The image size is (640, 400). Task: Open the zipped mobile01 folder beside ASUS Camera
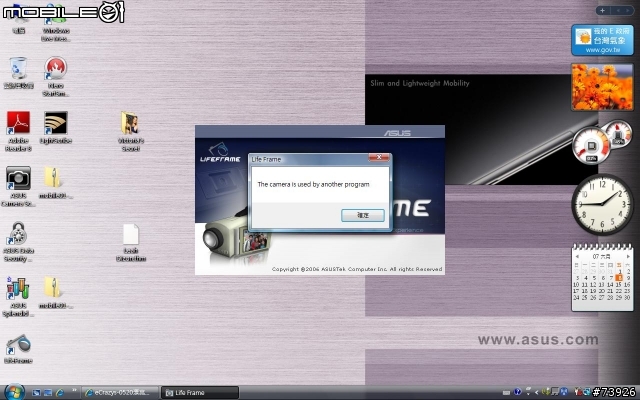[x=56, y=182]
